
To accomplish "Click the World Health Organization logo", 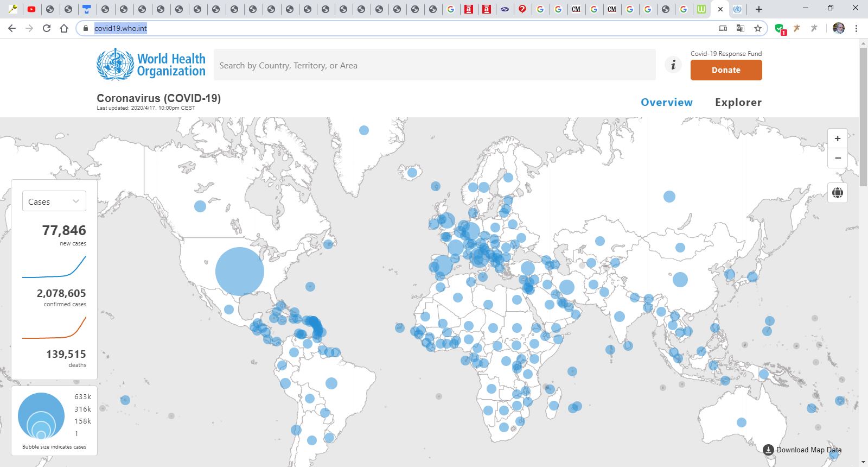I will [x=151, y=65].
